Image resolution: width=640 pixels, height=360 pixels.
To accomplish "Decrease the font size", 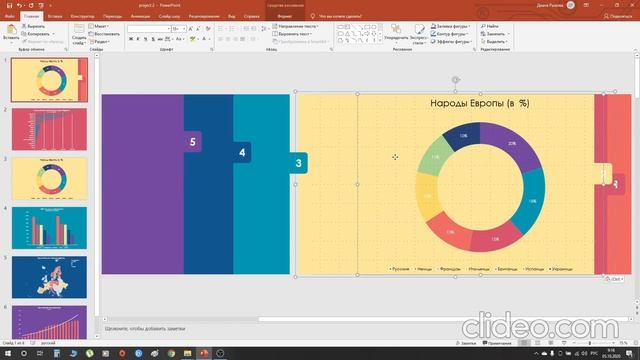I will click(198, 29).
